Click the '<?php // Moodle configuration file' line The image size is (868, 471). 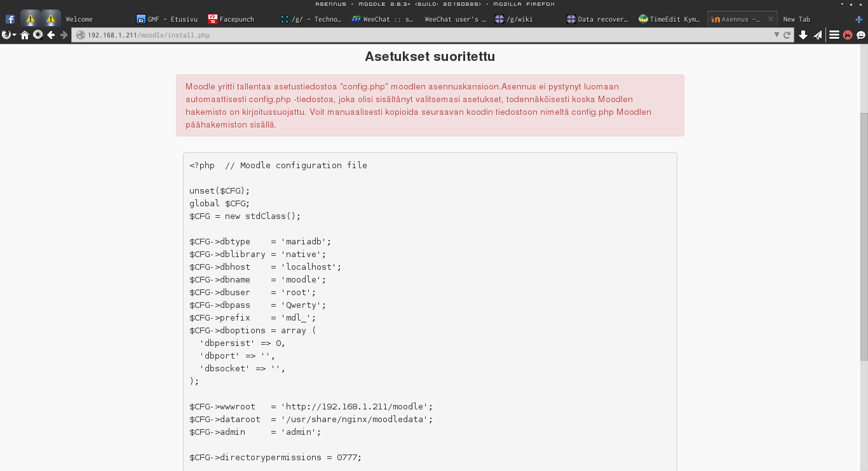point(278,165)
